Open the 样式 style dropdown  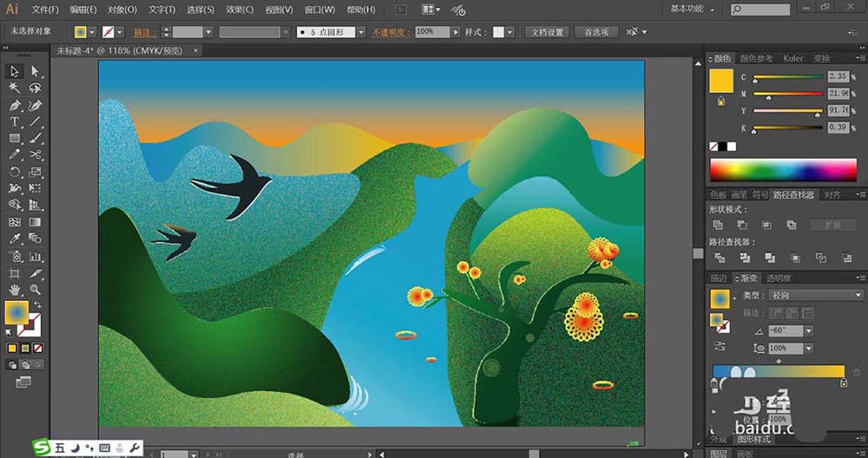[x=510, y=33]
